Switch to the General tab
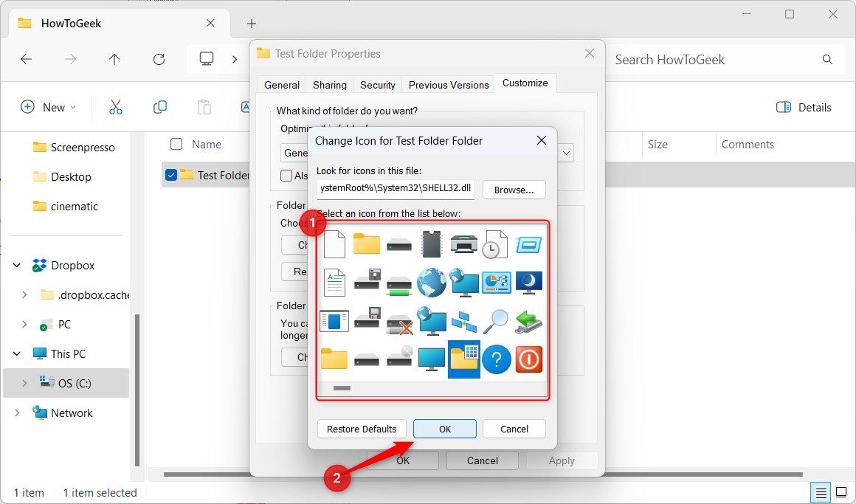Screen dimensions: 856x504 pyautogui.click(x=282, y=85)
